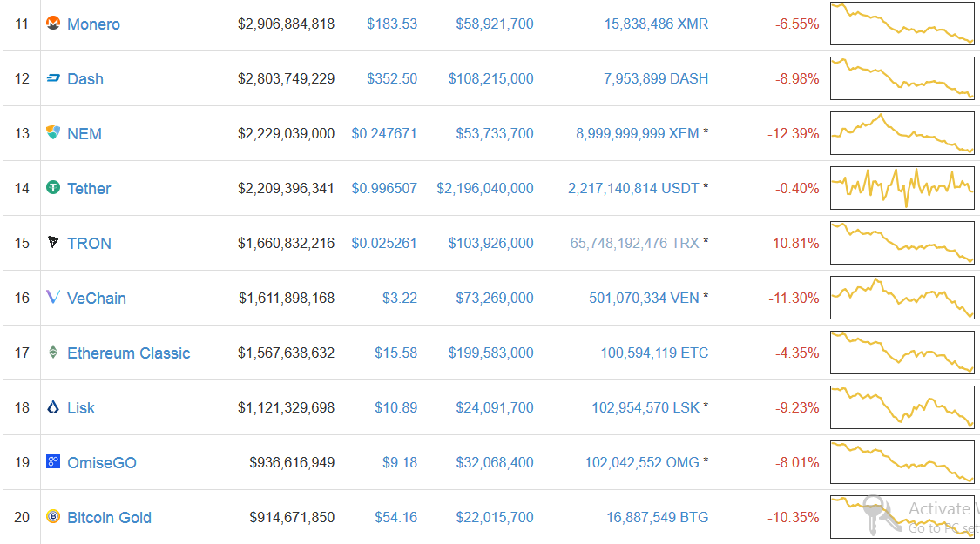Open OmiseGO volume $32,068,400
Image resolution: width=980 pixels, height=544 pixels.
(x=494, y=463)
